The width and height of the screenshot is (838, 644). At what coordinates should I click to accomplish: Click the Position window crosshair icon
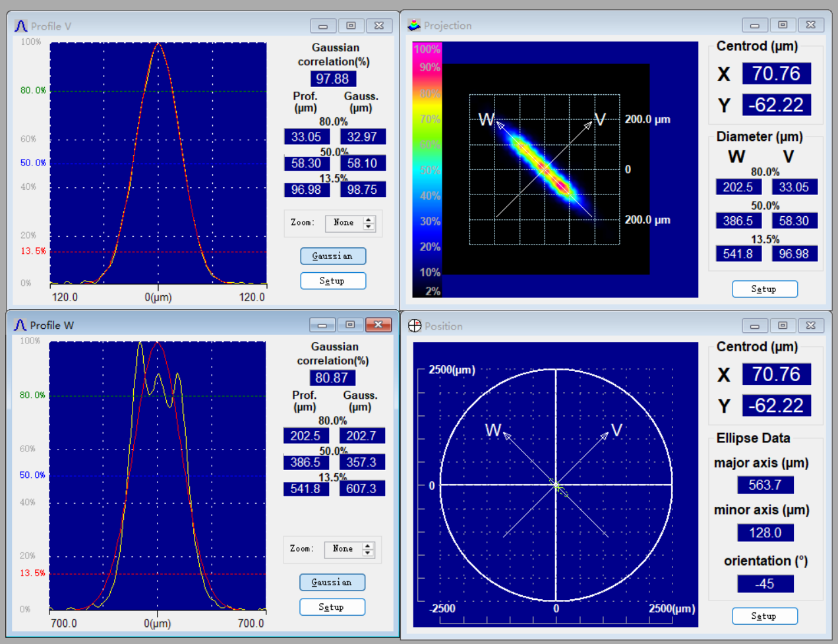click(415, 326)
